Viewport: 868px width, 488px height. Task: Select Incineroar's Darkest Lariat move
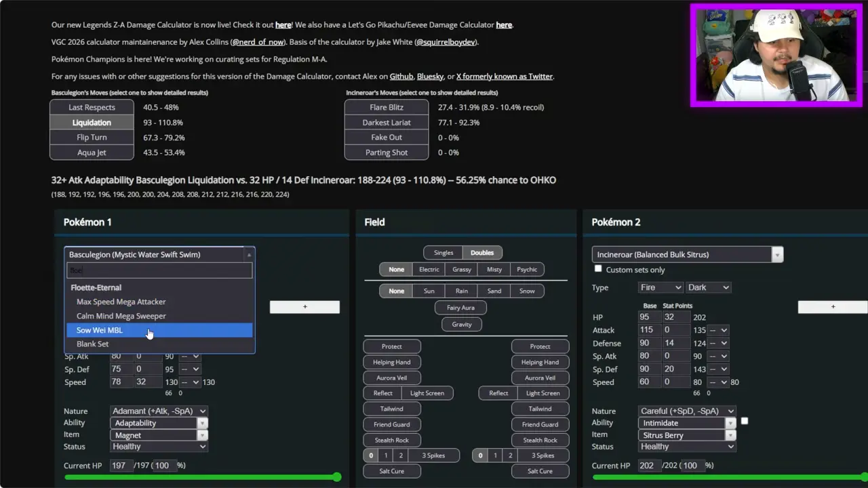[x=387, y=123]
